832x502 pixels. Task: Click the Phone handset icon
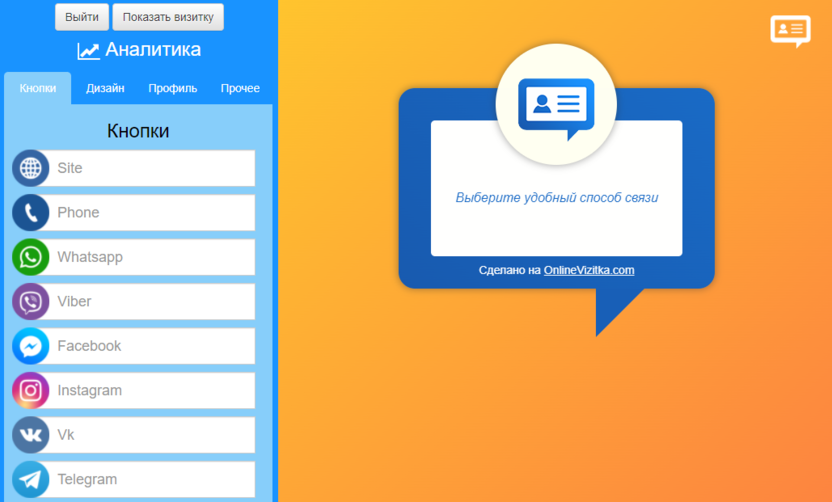(x=31, y=213)
